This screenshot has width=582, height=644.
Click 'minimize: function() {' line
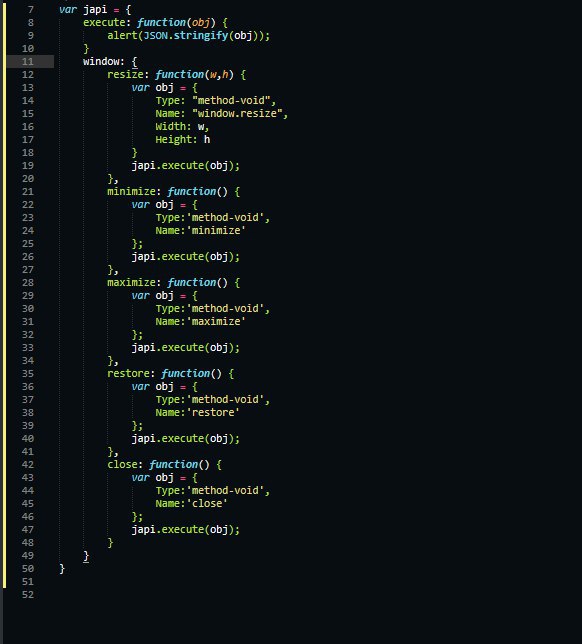coord(174,192)
